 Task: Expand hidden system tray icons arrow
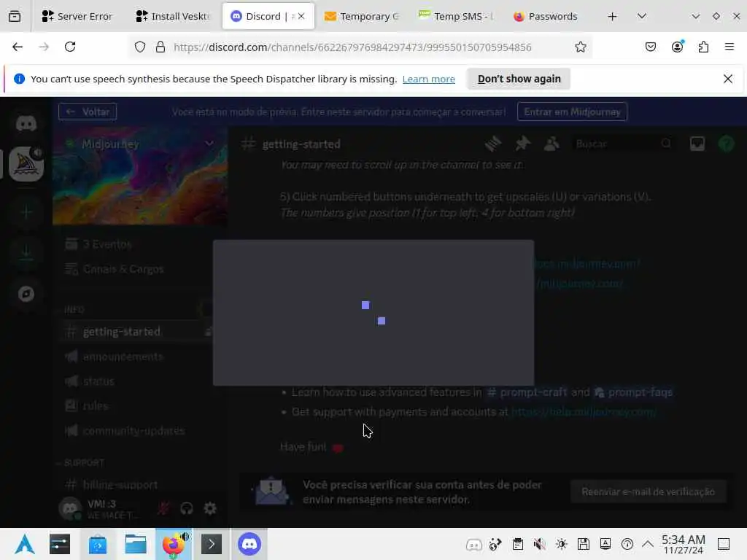coord(648,544)
